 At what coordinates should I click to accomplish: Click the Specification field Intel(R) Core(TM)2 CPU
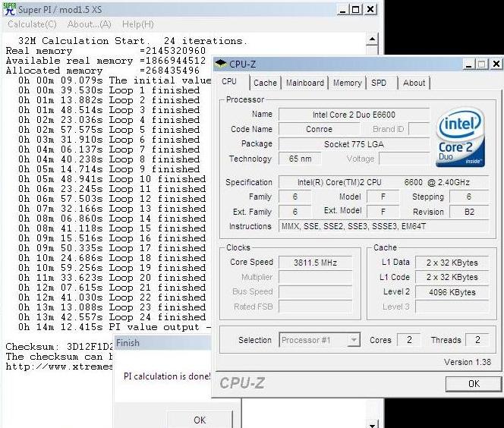click(x=383, y=182)
